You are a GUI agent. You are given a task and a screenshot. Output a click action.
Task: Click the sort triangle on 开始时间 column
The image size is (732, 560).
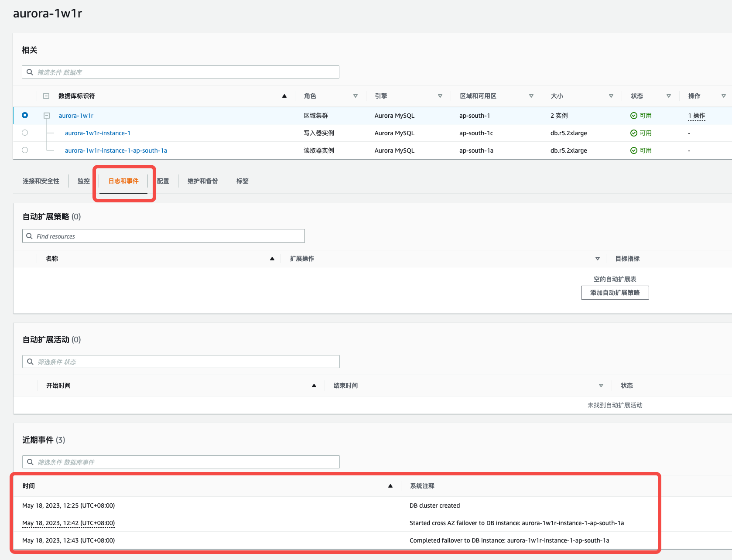coord(314,385)
